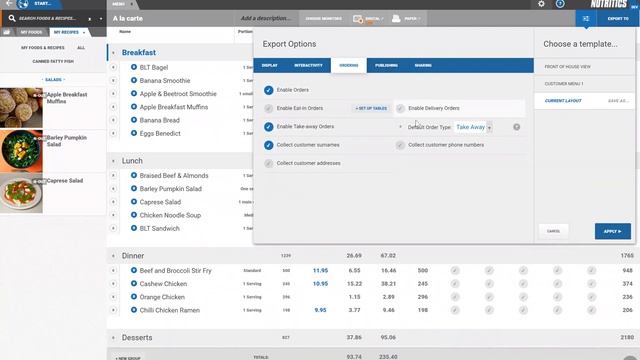Click the search magnifier icon

12,18
